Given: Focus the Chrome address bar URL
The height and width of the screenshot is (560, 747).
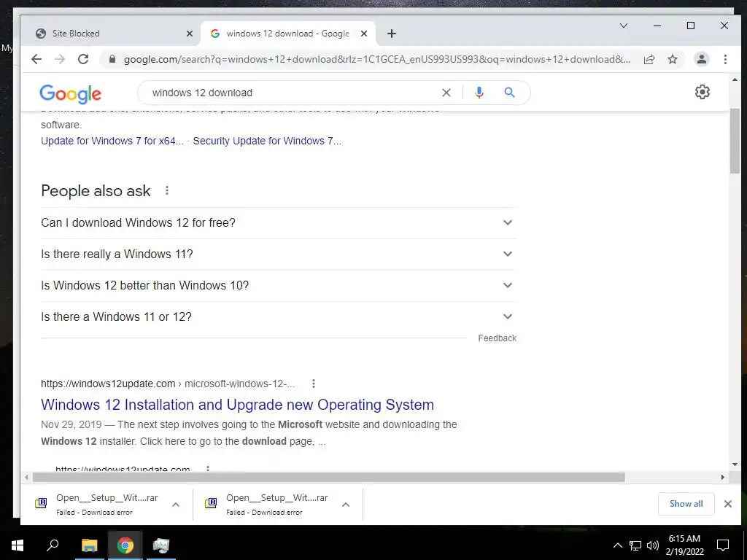Looking at the screenshot, I should click(376, 59).
